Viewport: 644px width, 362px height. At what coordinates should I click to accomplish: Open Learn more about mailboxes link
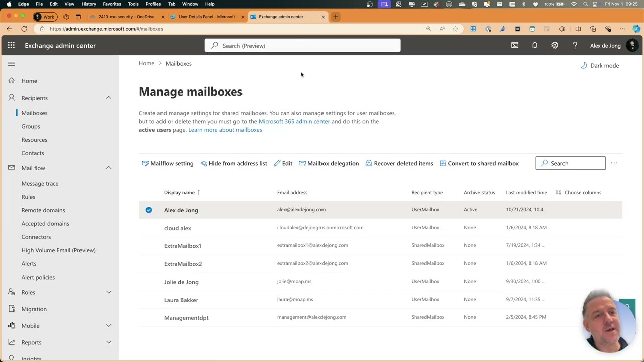[x=225, y=130]
